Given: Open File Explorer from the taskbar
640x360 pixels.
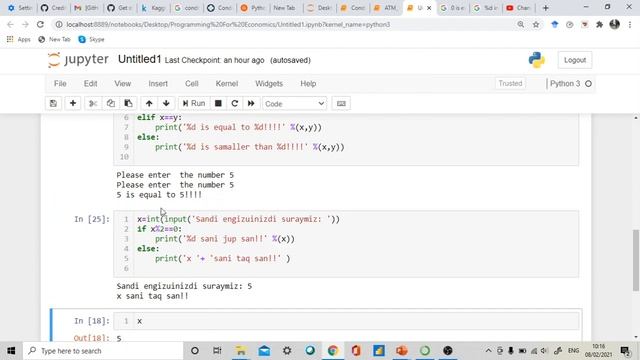Looking at the screenshot, I should click(241, 351).
